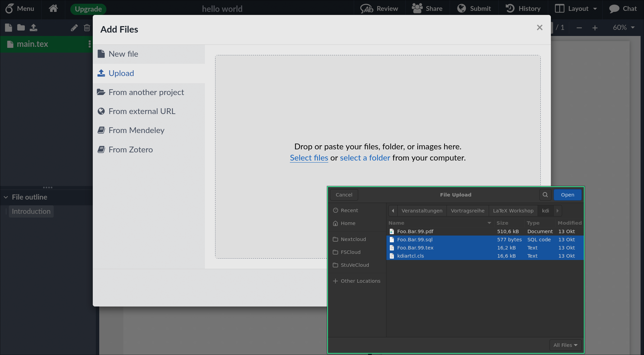Open project History

click(523, 8)
